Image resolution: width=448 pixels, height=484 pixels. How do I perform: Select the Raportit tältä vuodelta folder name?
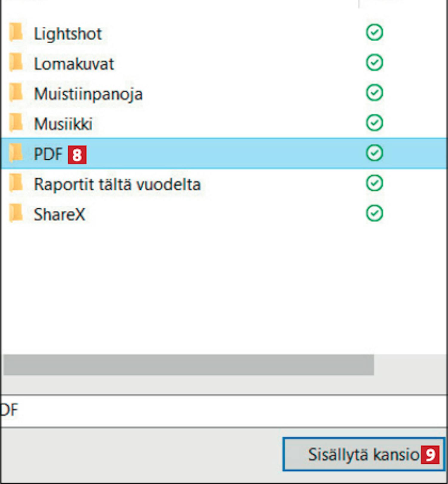(x=117, y=184)
